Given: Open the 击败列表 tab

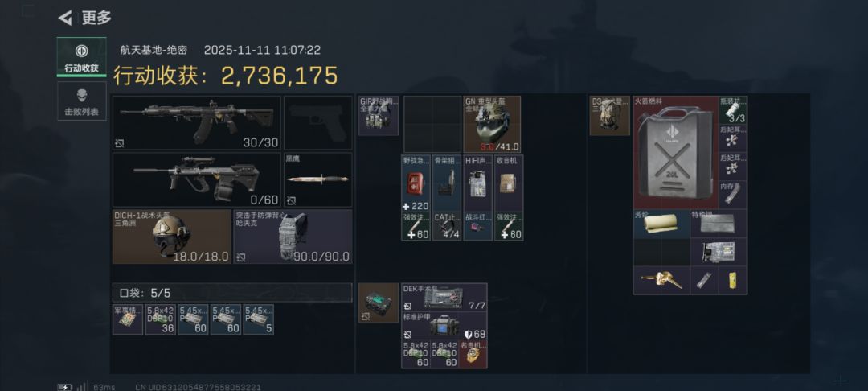Looking at the screenshot, I should coord(82,101).
